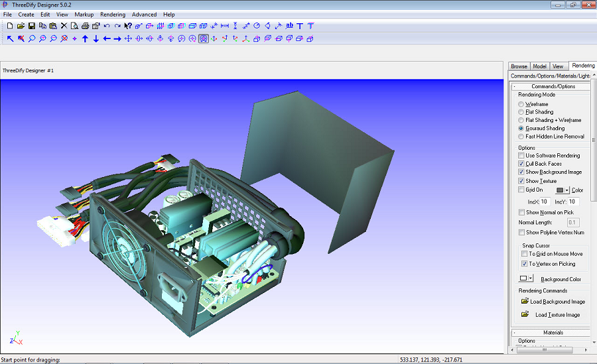The image size is (597, 364).
Task: Click Load Background Image button
Action: 557,302
